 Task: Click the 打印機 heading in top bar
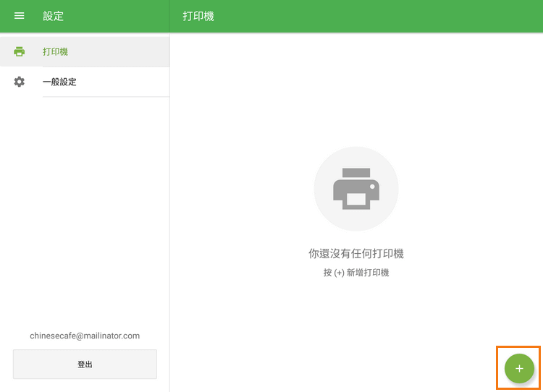198,16
